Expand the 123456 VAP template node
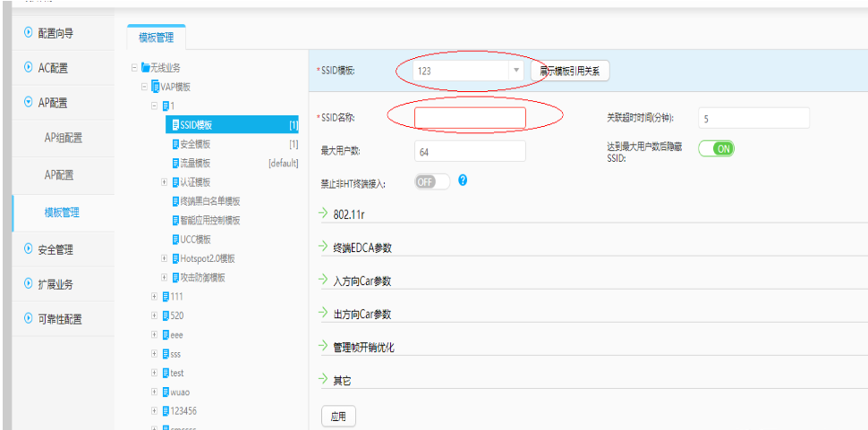 155,411
